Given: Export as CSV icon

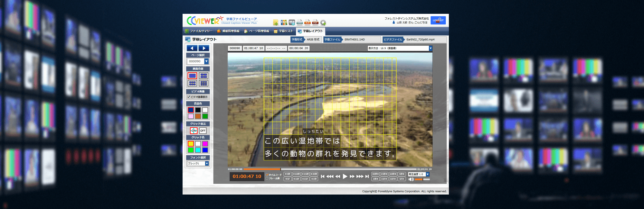Looking at the screenshot, I should click(299, 23).
